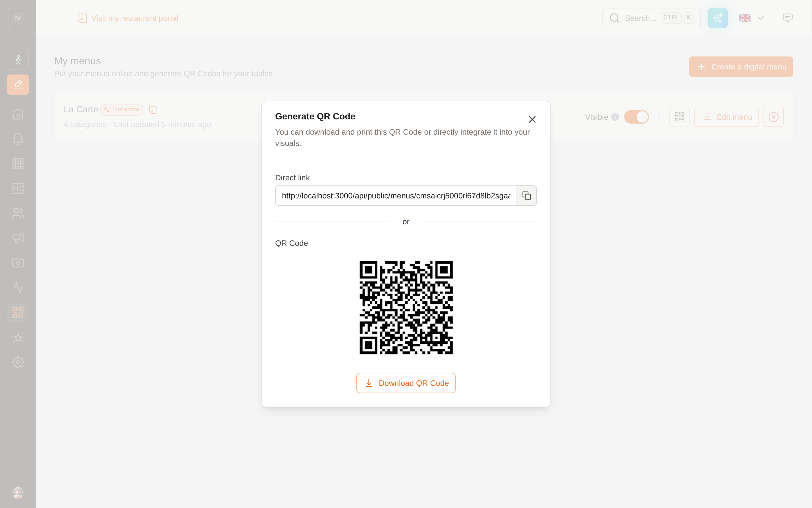Open the AI sparkle assistant button
Screen dimensions: 812x508
[x=718, y=18]
